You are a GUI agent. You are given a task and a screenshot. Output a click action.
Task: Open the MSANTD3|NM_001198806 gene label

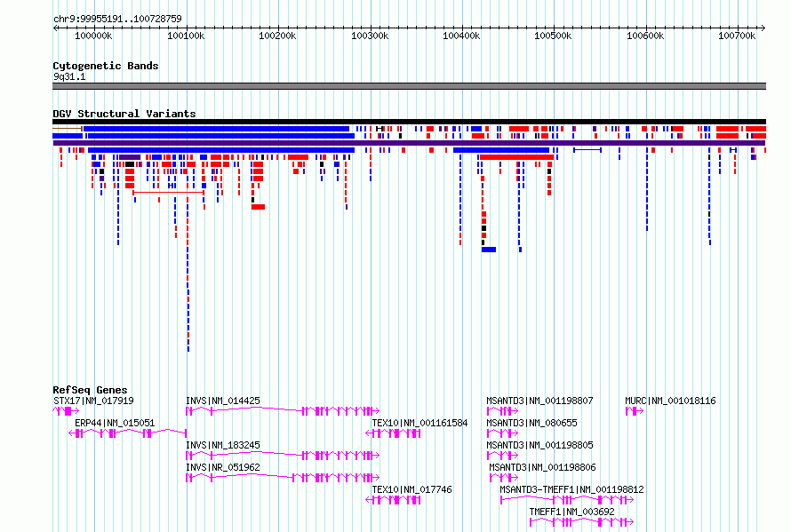(542, 467)
